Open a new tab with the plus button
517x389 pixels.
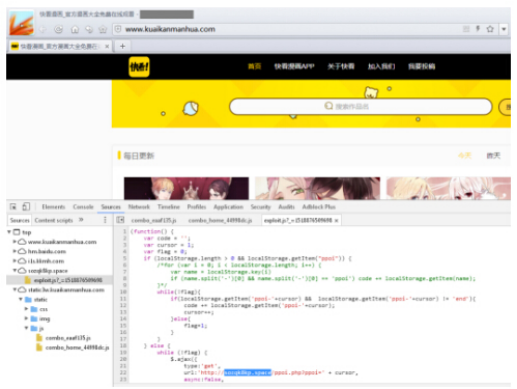[122, 46]
